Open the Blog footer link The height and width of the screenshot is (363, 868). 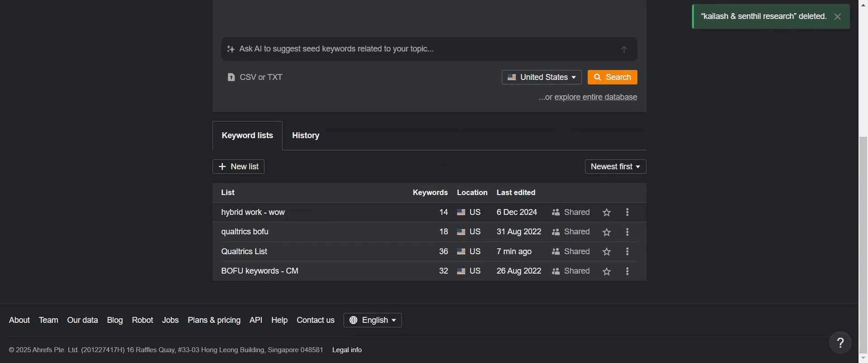click(115, 320)
